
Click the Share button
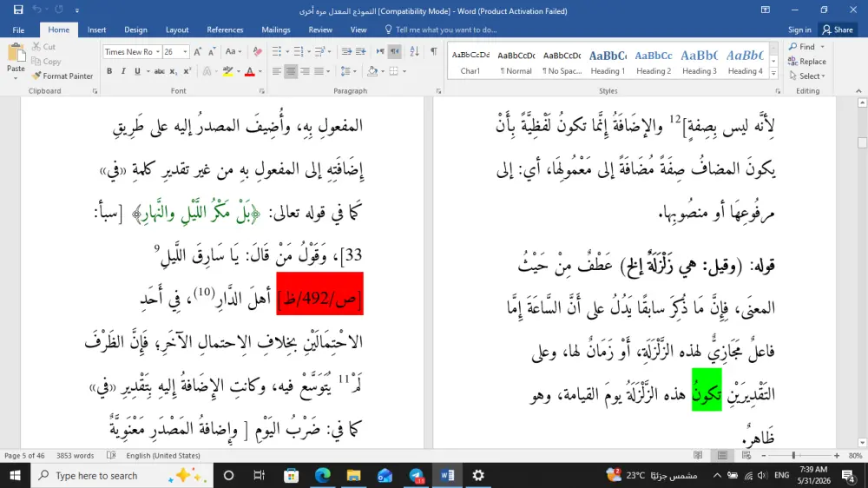coord(838,30)
